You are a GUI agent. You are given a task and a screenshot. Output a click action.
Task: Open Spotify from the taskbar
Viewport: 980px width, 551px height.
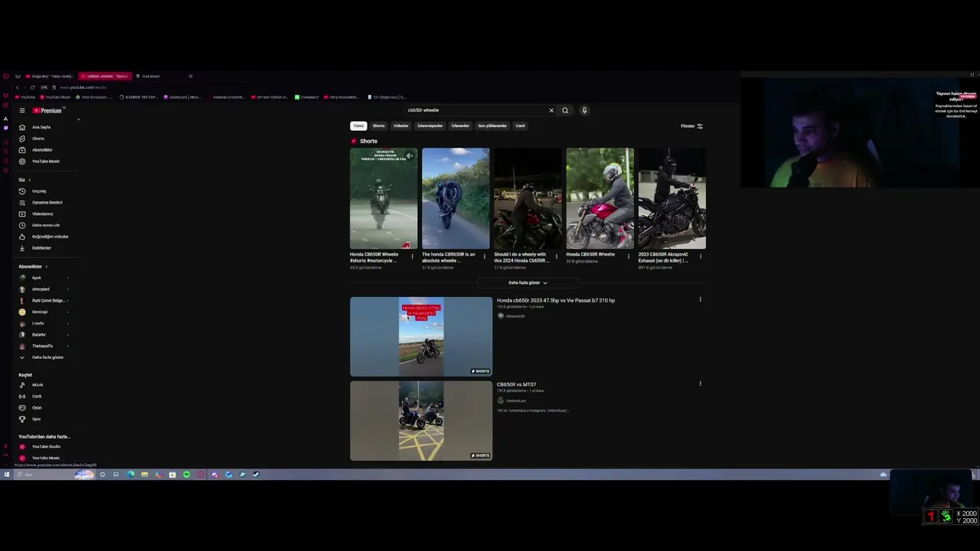pos(186,474)
